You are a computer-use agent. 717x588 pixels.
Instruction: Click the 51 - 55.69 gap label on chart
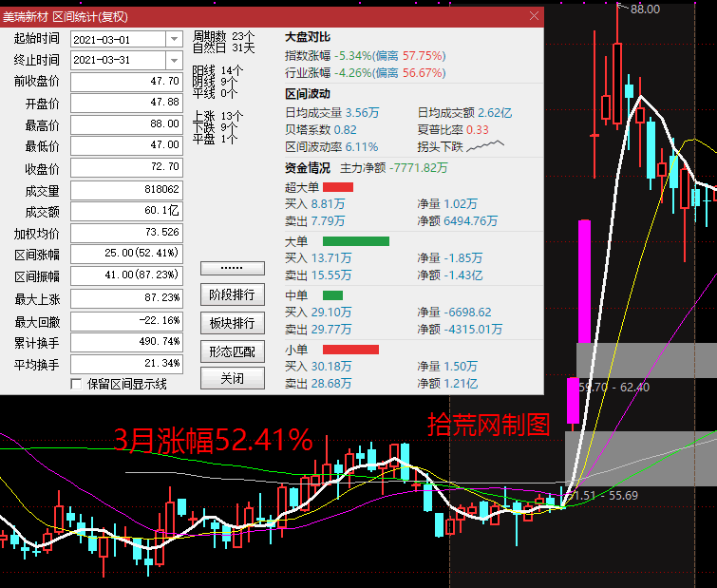(x=605, y=496)
